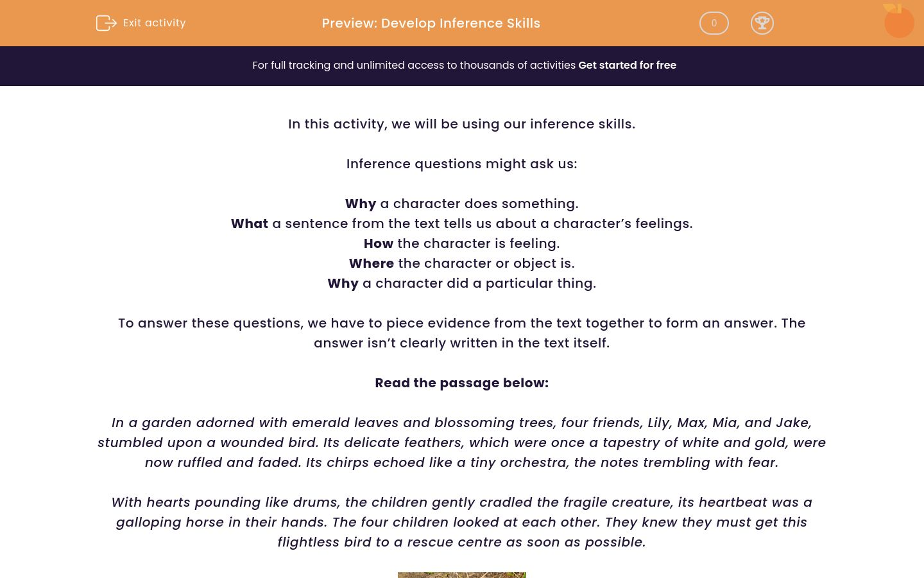Select the orange fruit logo in the corner
Viewport: 924px width, 578px height.
[898, 21]
